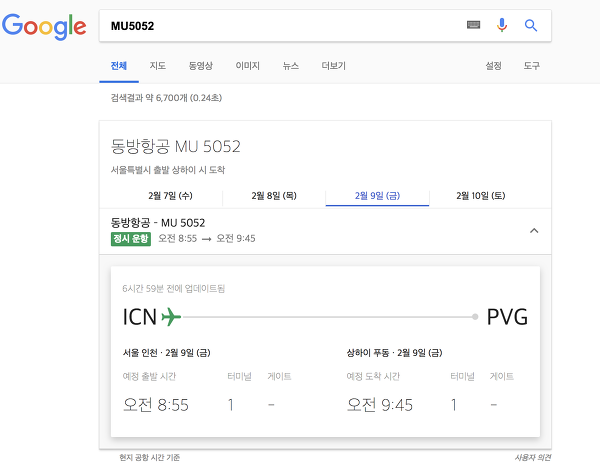
Task: Click the large arrival time 오전 9:45
Action: click(380, 405)
